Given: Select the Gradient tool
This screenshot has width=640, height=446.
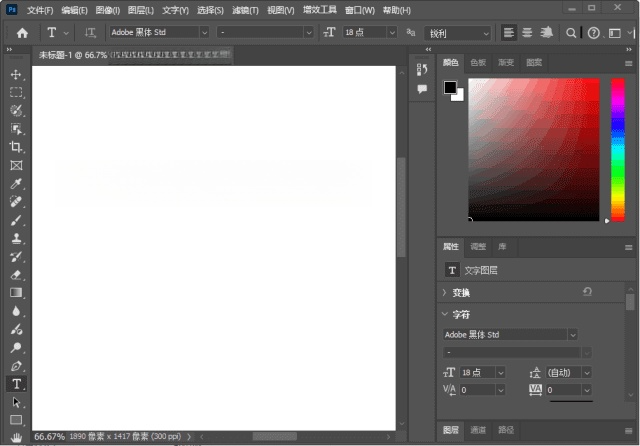Looking at the screenshot, I should (x=16, y=292).
